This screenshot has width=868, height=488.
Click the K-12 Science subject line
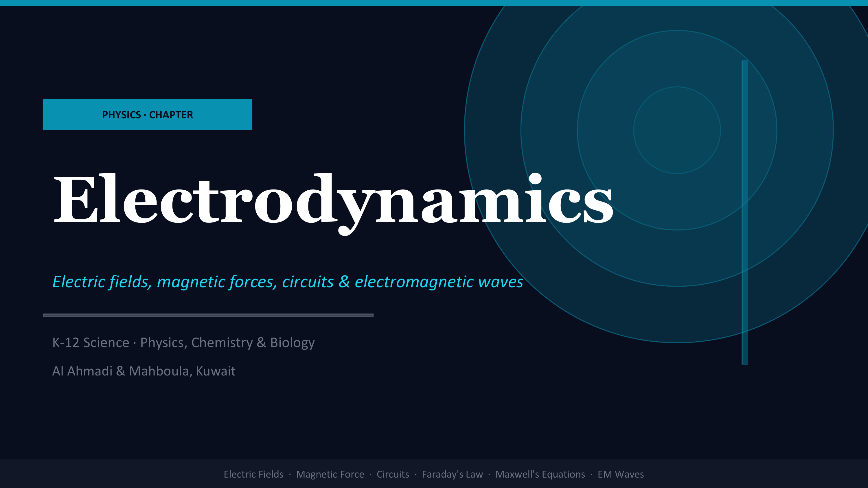(183, 342)
